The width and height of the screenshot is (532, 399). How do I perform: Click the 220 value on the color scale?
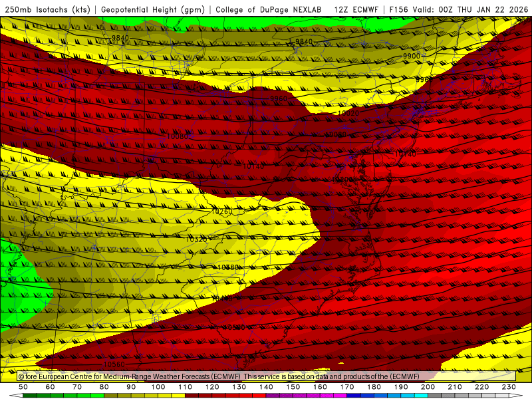pos(481,387)
